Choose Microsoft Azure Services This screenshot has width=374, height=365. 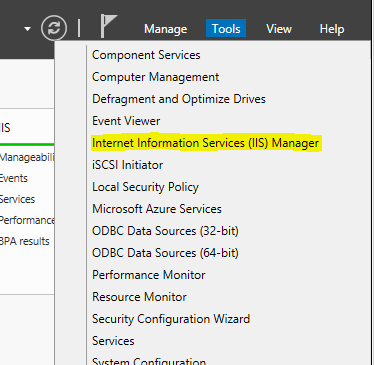pos(157,209)
